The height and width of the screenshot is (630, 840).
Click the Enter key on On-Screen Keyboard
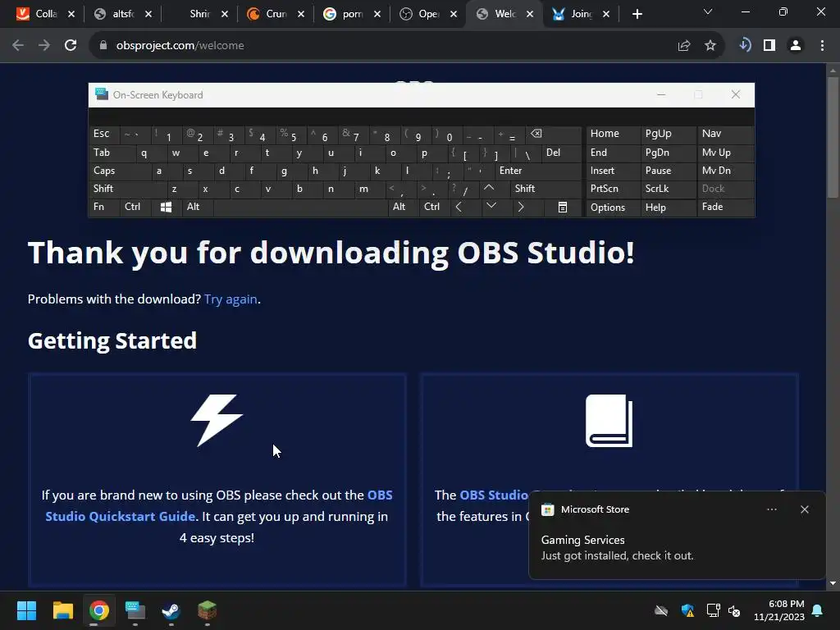537,171
